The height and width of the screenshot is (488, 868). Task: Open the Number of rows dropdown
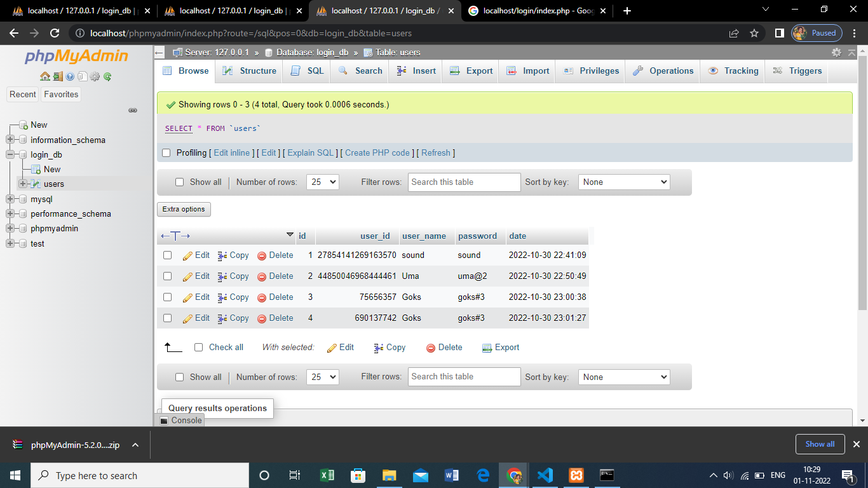(322, 182)
